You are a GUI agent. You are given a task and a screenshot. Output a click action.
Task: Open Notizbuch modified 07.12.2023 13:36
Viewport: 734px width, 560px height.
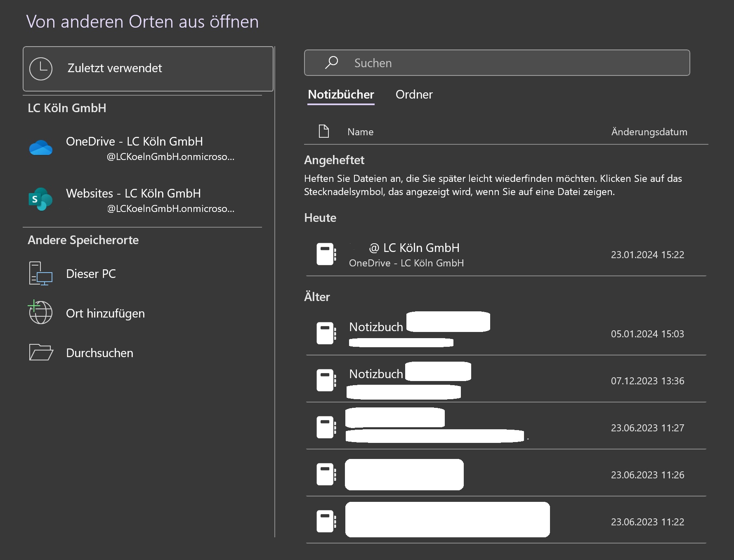(376, 374)
